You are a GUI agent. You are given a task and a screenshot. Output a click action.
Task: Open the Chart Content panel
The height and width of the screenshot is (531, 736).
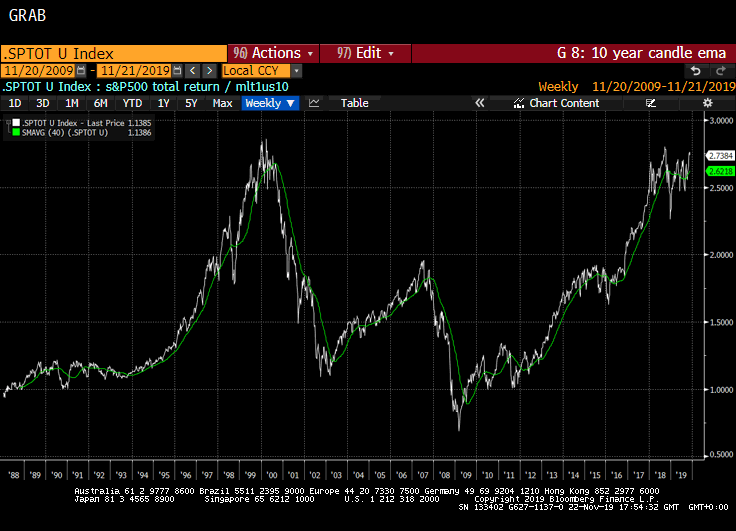pos(556,103)
